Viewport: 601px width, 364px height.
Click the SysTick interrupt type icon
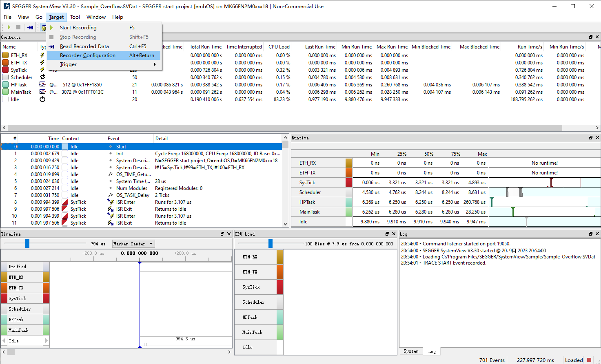tap(42, 70)
